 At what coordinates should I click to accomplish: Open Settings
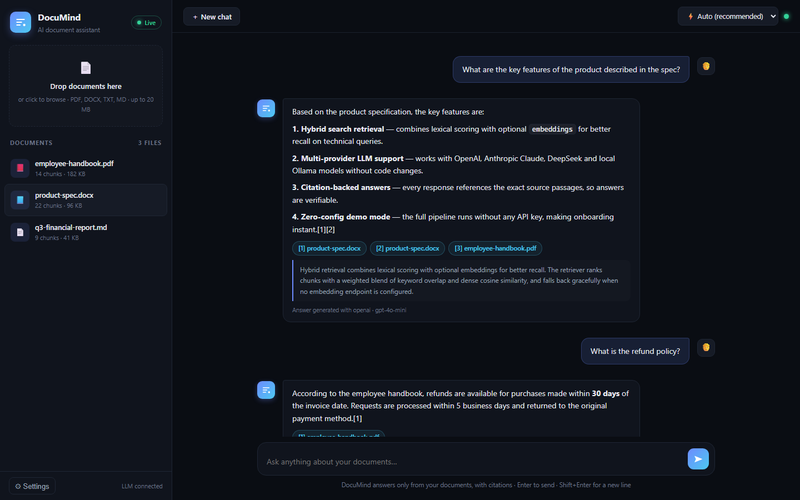tap(32, 486)
